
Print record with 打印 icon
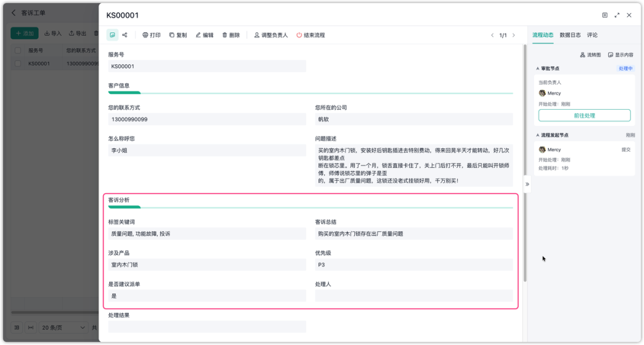point(151,35)
